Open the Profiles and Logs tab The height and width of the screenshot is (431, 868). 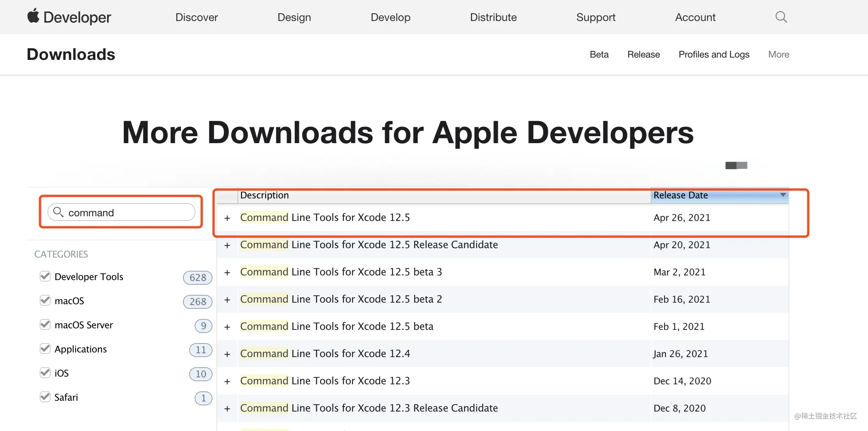click(714, 54)
